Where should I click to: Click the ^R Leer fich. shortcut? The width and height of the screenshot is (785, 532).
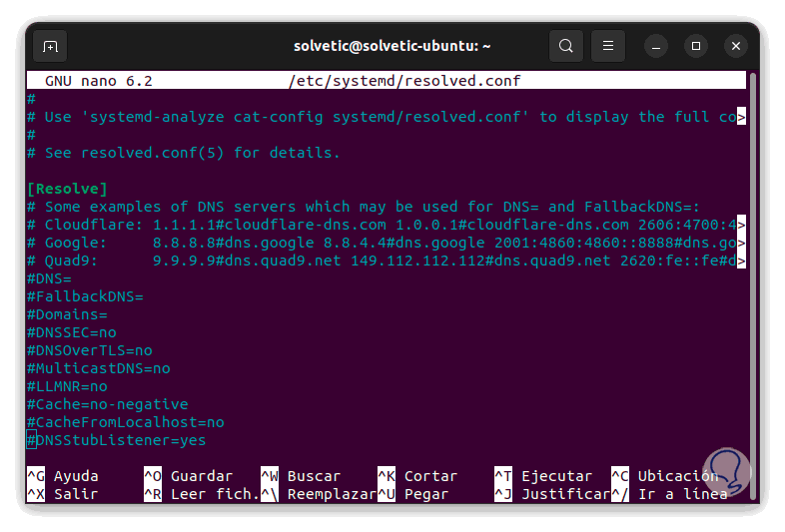[202, 494]
